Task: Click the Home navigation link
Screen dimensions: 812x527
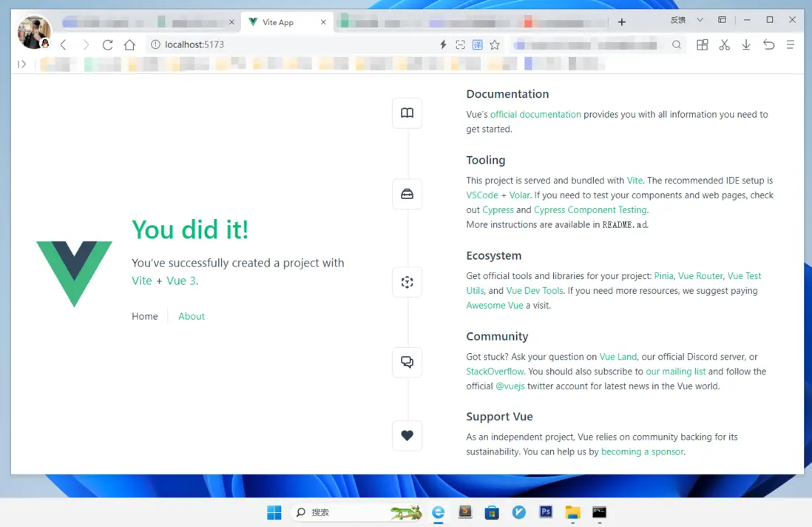Action: 144,316
